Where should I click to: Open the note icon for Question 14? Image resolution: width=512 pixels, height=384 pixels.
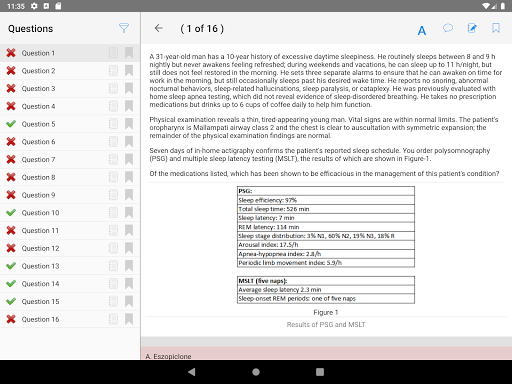pyautogui.click(x=113, y=284)
